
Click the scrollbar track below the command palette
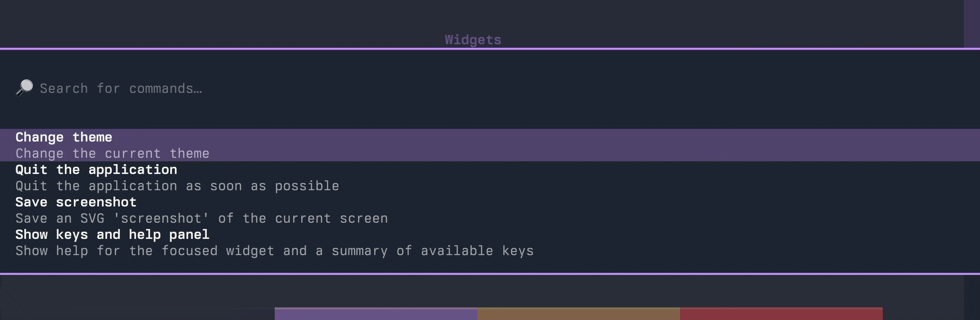(x=971, y=297)
